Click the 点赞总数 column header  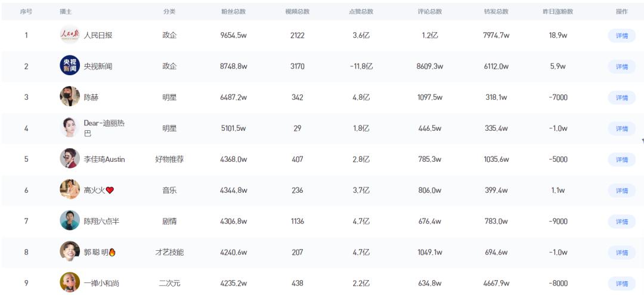coord(361,12)
